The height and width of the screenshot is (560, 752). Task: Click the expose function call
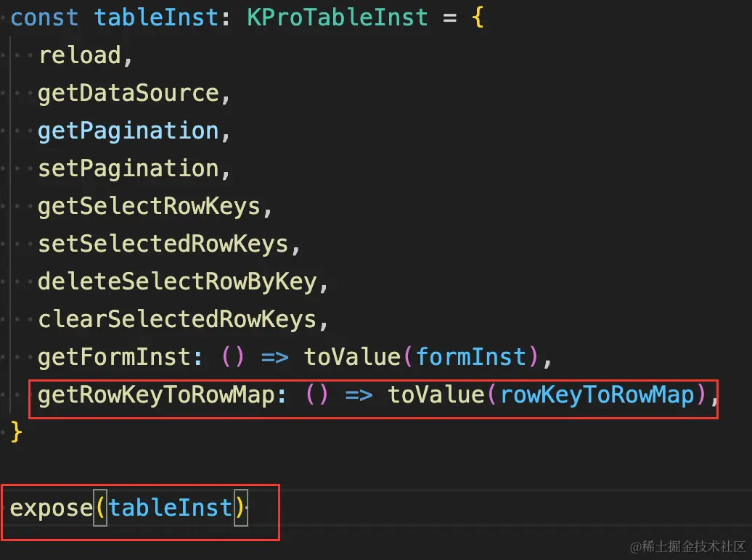51,507
